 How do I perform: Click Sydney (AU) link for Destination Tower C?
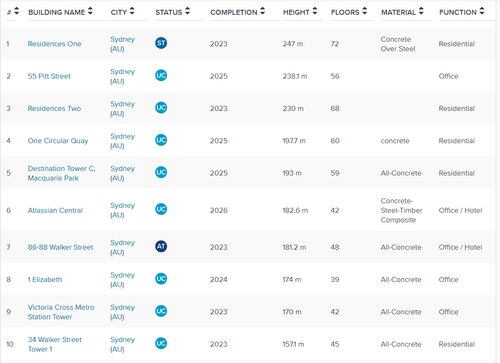pyautogui.click(x=122, y=173)
